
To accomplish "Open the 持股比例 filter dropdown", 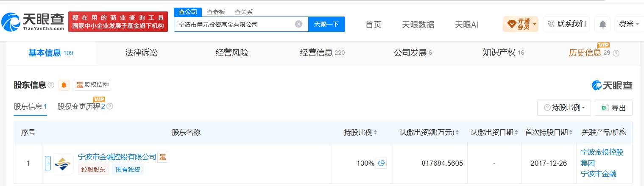I will point(564,108).
